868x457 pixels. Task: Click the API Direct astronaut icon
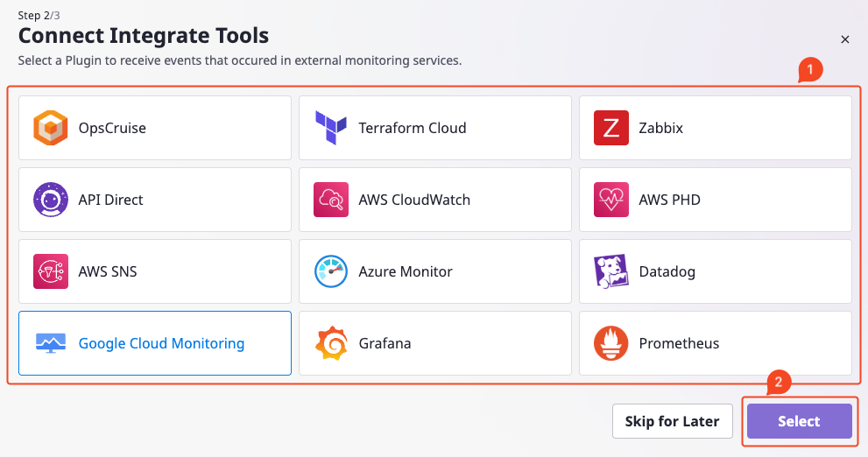point(51,200)
